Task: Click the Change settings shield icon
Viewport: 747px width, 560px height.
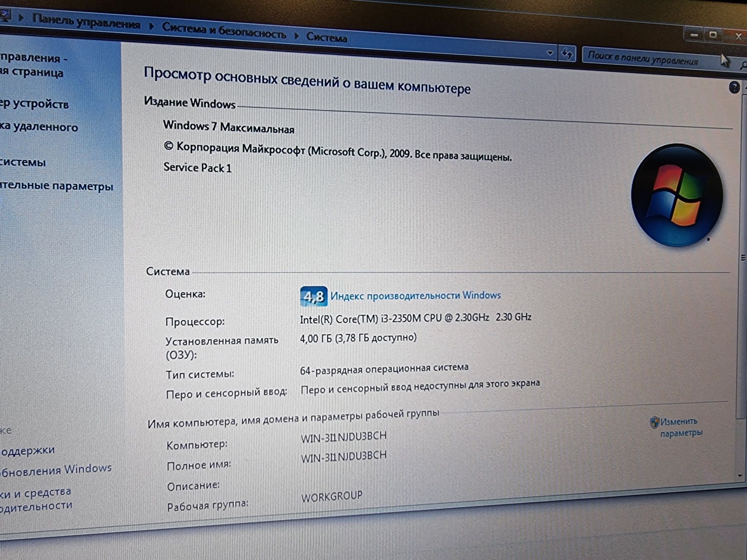Action: click(654, 423)
